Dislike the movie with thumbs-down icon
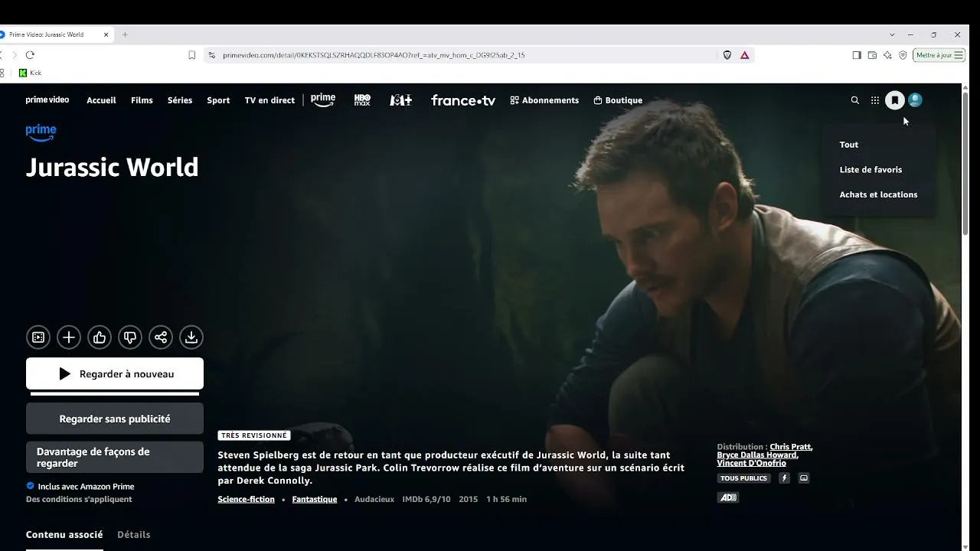 click(130, 337)
